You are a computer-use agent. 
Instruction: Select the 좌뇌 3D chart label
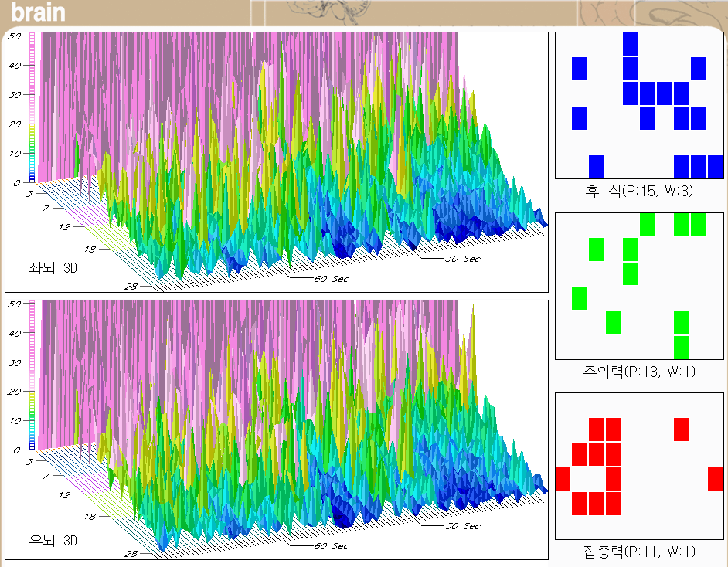(53, 268)
